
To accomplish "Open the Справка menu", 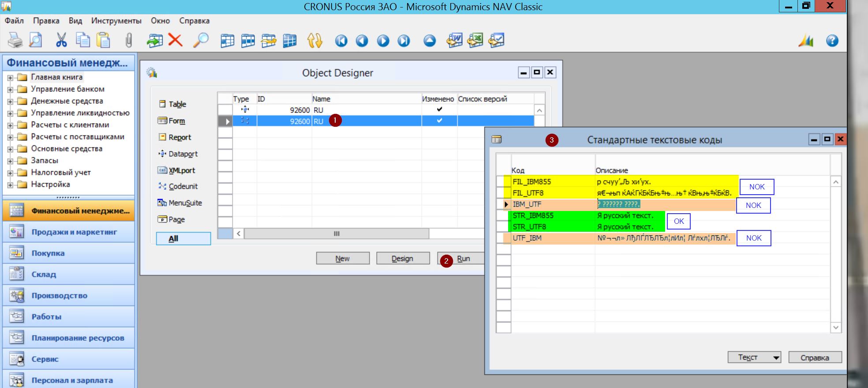I will tap(194, 21).
